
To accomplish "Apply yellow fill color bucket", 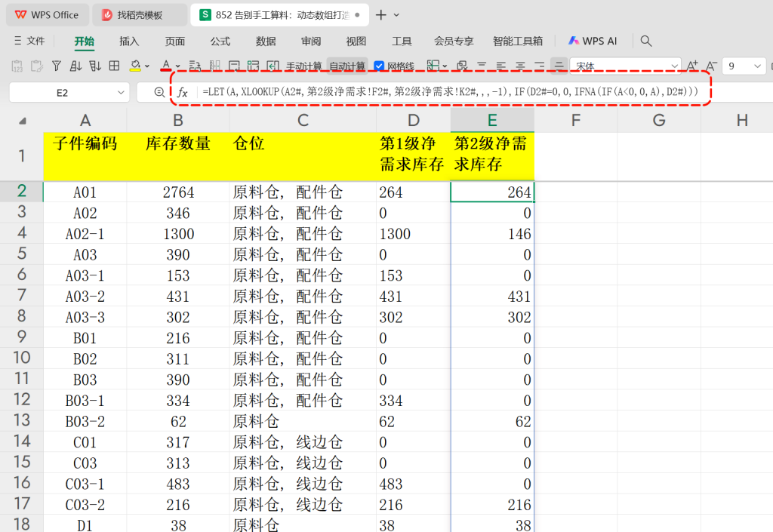I will pos(135,66).
